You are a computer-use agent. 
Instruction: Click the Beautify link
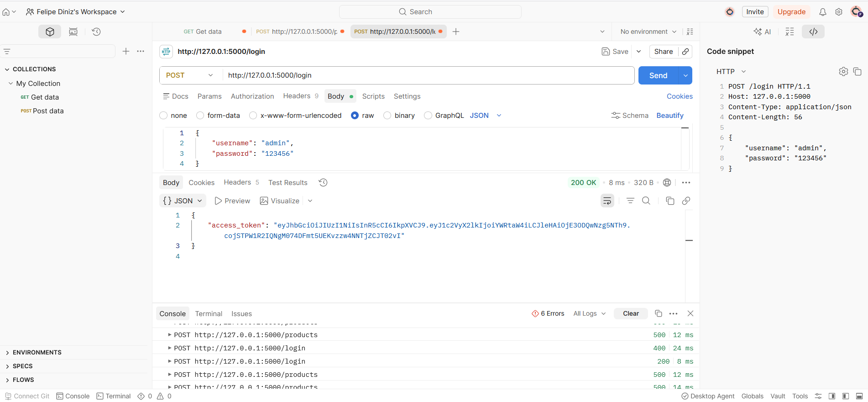click(x=670, y=116)
